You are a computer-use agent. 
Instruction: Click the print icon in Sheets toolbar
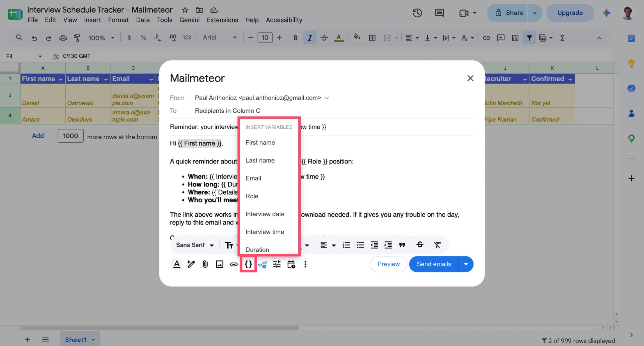tap(63, 38)
